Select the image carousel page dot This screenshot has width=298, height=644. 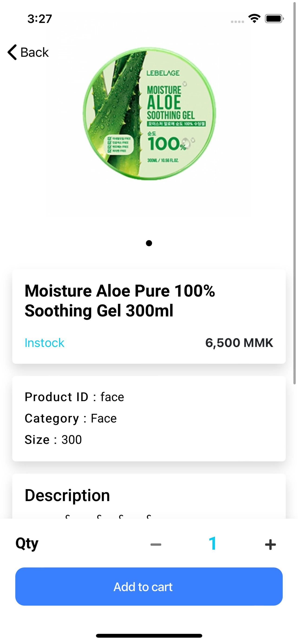pos(149,243)
